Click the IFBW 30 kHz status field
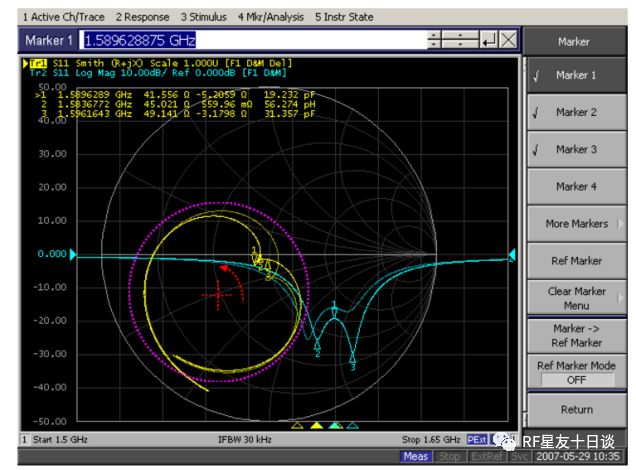Image resolution: width=636 pixels, height=470 pixels. point(245,440)
